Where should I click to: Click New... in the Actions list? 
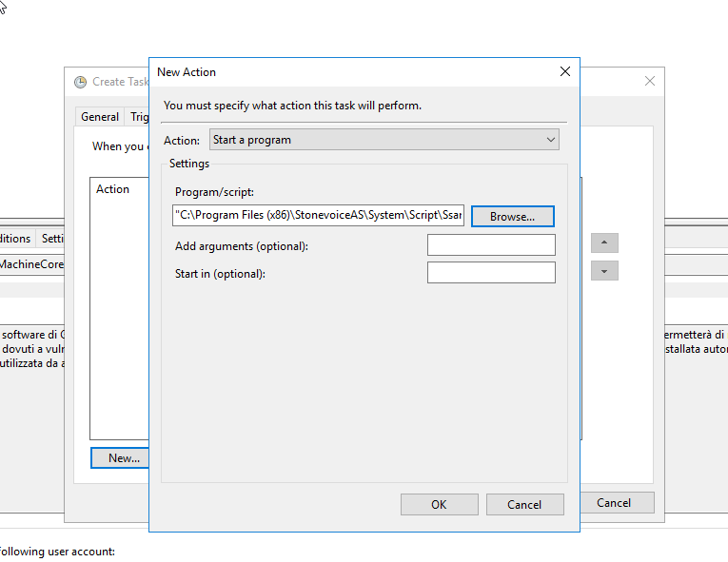pos(123,457)
